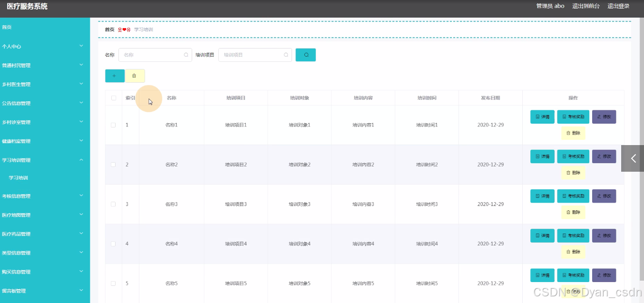Open 详情 for row 名称4
Image resolution: width=644 pixels, height=303 pixels.
(x=542, y=235)
